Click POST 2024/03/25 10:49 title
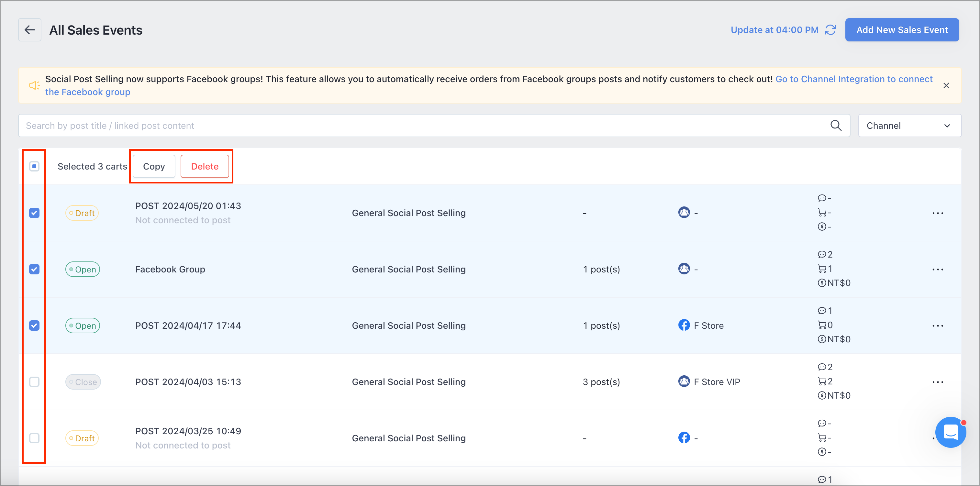980x486 pixels. pos(188,431)
